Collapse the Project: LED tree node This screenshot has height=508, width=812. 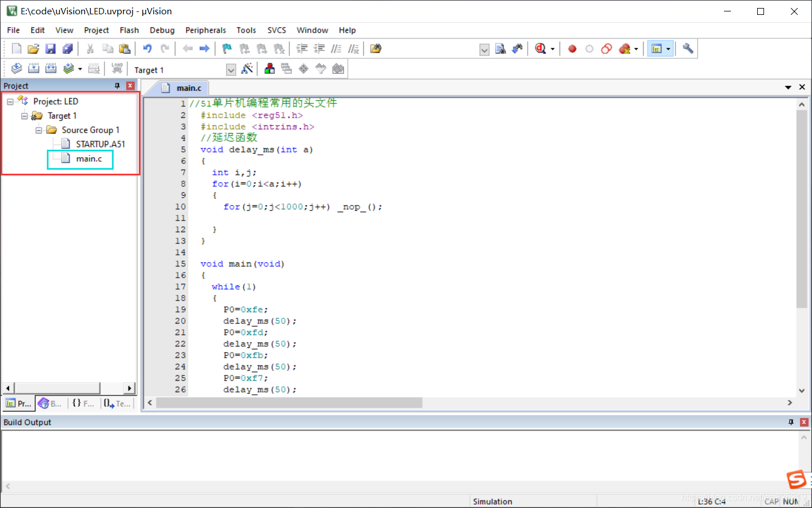coord(10,102)
